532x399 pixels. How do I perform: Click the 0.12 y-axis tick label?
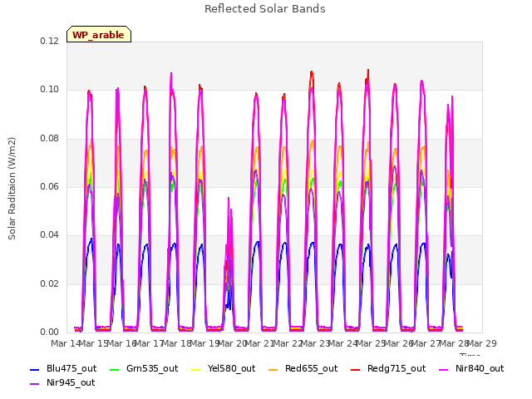coord(50,41)
